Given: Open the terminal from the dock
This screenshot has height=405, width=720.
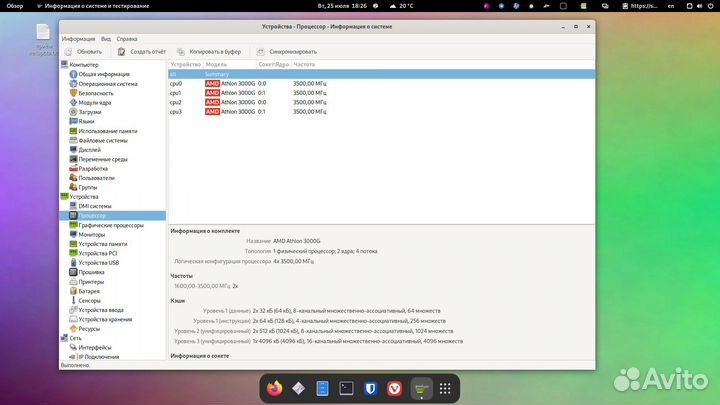Looking at the screenshot, I should 346,388.
